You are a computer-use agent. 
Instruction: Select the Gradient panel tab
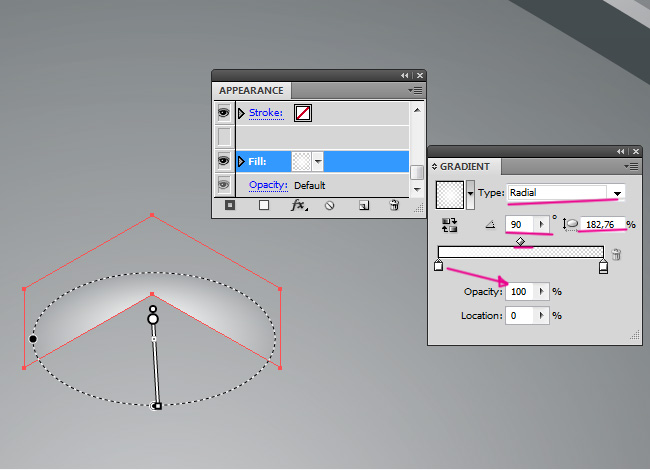462,166
